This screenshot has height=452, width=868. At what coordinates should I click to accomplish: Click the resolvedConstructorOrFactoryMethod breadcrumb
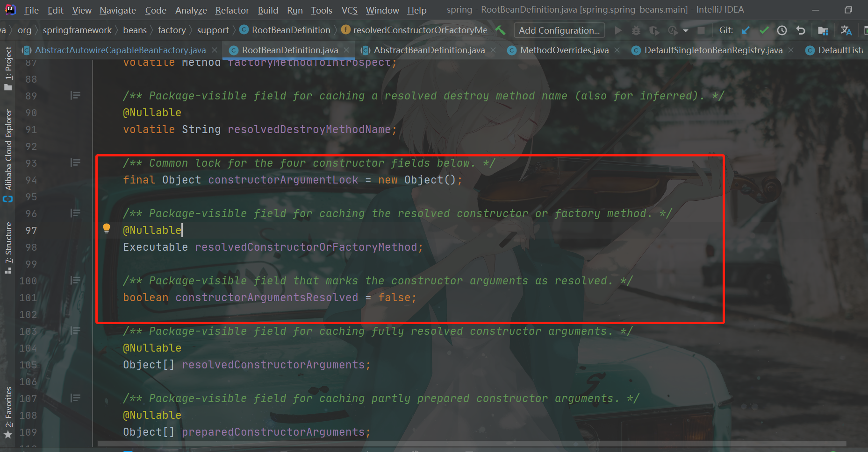click(415, 30)
